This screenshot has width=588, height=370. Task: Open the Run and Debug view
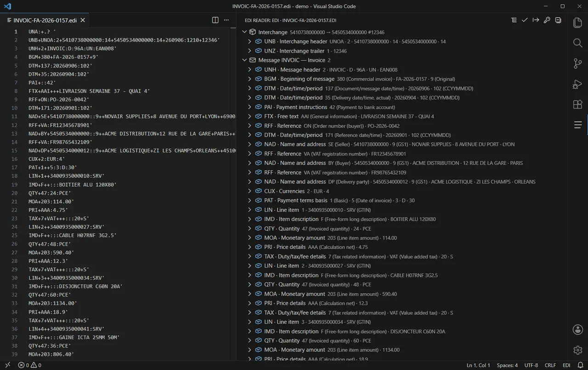(578, 84)
